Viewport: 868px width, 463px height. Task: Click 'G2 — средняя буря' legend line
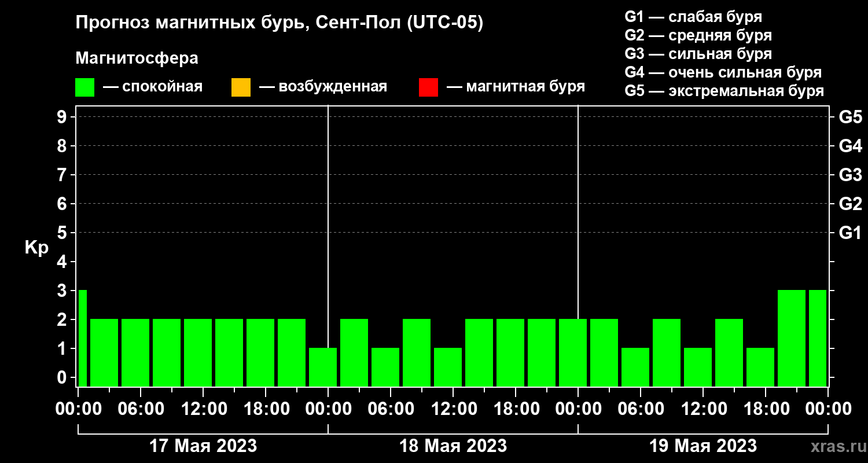point(698,35)
